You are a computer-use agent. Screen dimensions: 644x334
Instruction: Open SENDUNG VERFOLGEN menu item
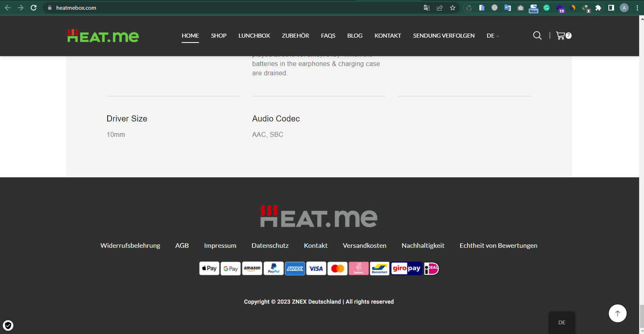pos(444,36)
